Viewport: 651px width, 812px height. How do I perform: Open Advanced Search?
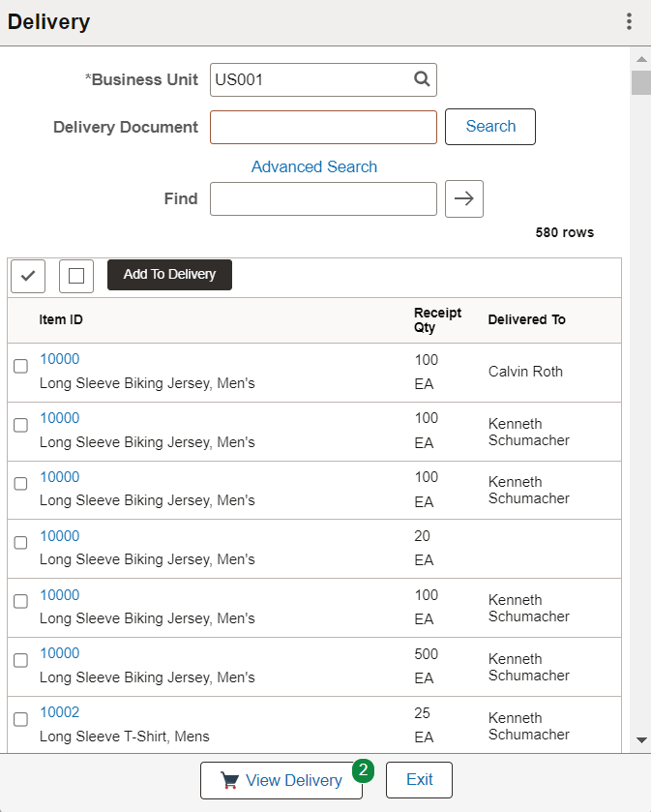point(313,166)
